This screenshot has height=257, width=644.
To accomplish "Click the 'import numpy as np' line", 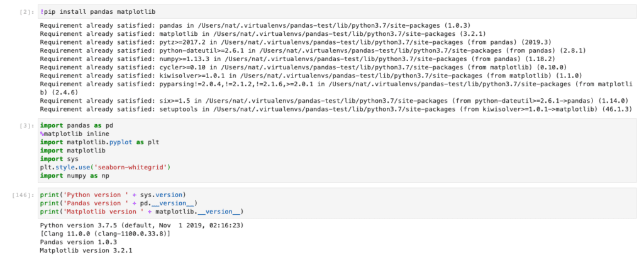I will pos(75,176).
